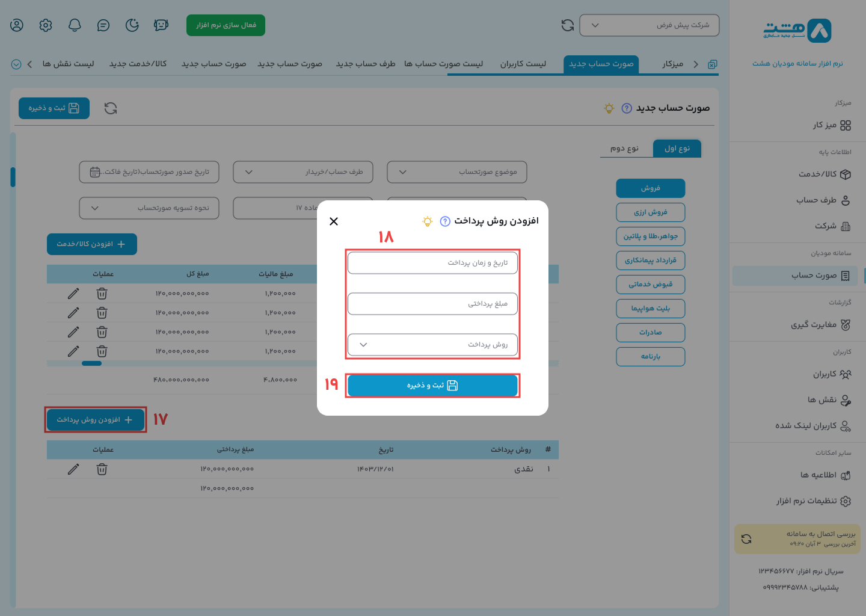Edit the نقدی payment record with pencil icon
866x616 pixels.
(73, 469)
